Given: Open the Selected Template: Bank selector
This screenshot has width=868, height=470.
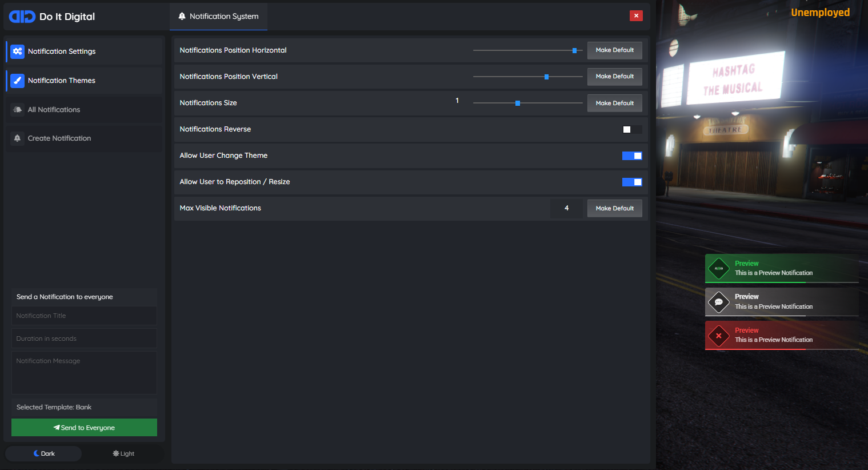Looking at the screenshot, I should coord(84,407).
